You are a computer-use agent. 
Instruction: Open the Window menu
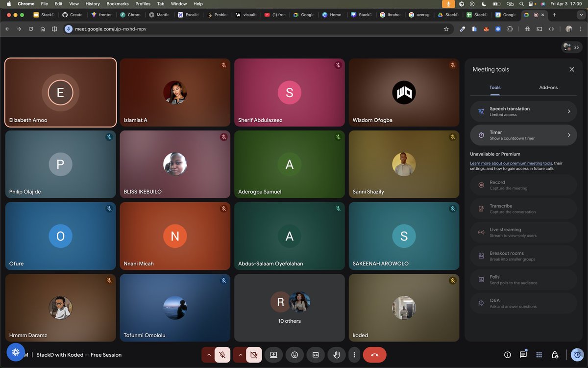pyautogui.click(x=179, y=4)
